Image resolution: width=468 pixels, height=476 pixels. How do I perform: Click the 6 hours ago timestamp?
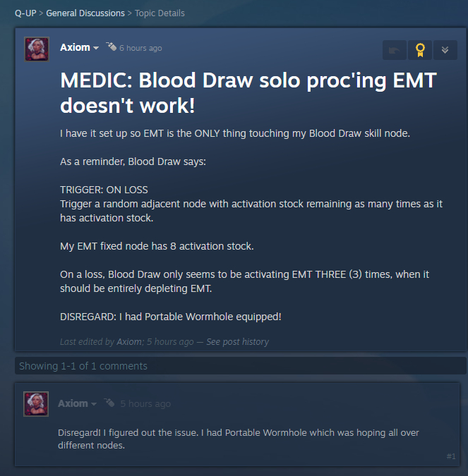pos(140,48)
